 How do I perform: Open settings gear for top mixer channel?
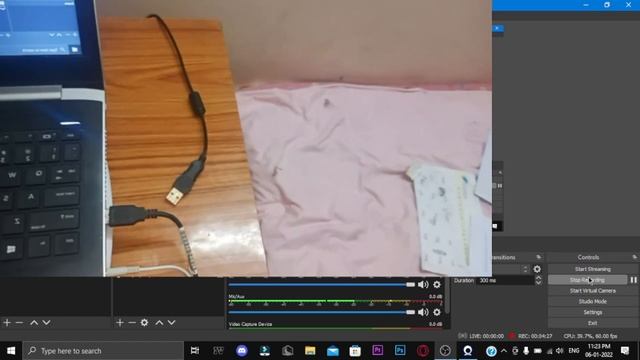(437, 284)
